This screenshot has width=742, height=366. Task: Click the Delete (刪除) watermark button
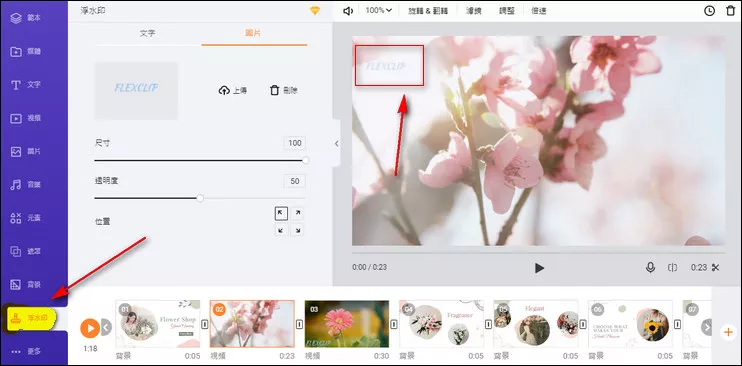[x=283, y=90]
